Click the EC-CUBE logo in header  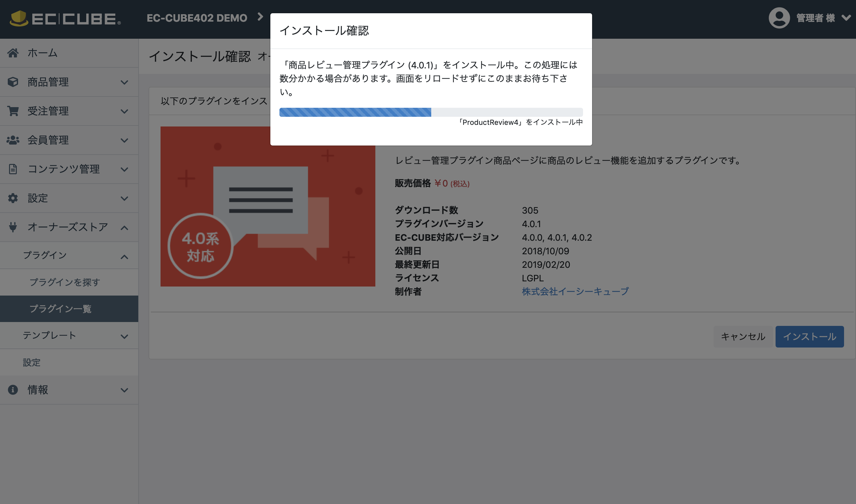click(65, 19)
